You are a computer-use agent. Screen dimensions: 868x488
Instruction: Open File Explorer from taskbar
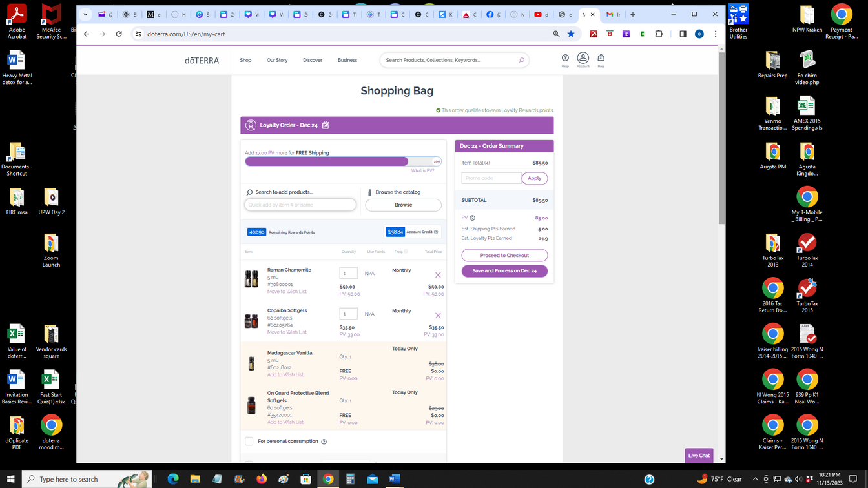click(x=195, y=479)
